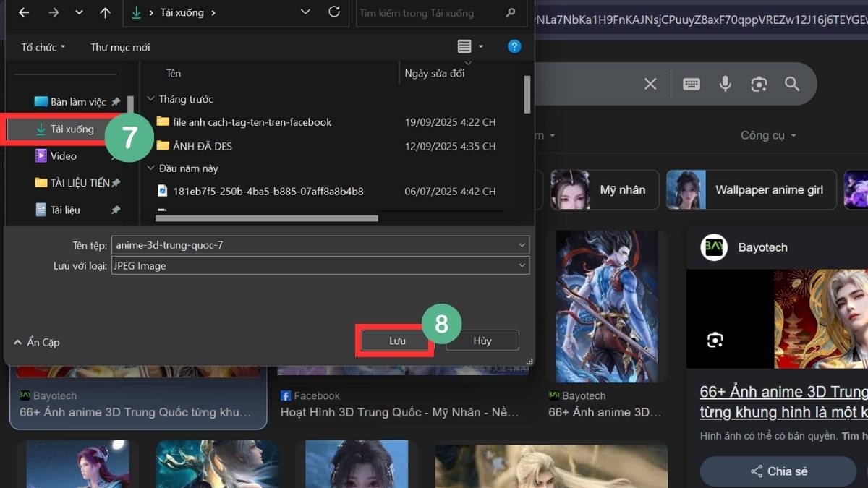The image size is (868, 488).
Task: Select Bàn làm việc in the sidebar
Action: point(77,102)
